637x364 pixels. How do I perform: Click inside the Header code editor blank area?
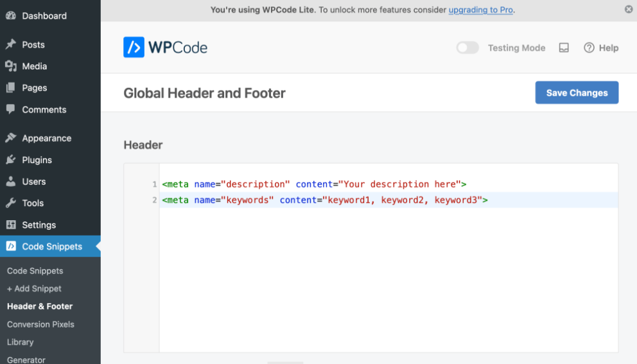click(x=388, y=281)
